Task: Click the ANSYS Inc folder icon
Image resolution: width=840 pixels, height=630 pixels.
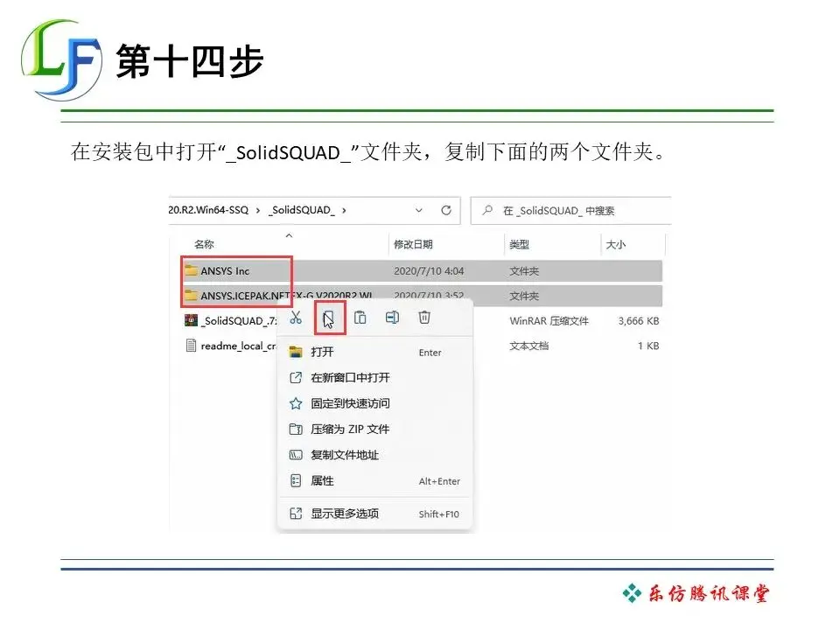Action: pyautogui.click(x=191, y=270)
